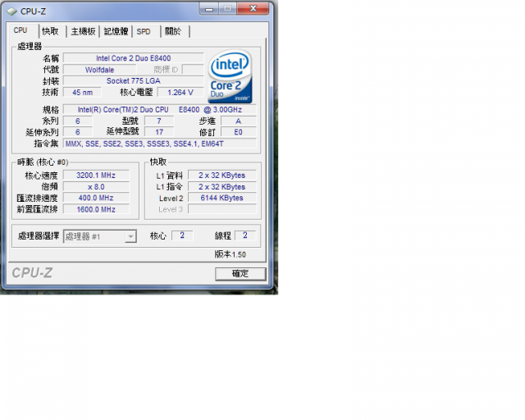Screen dimensions: 525x420
Task: Click the 1600.0 MHz rated FSB value
Action: [x=96, y=210]
